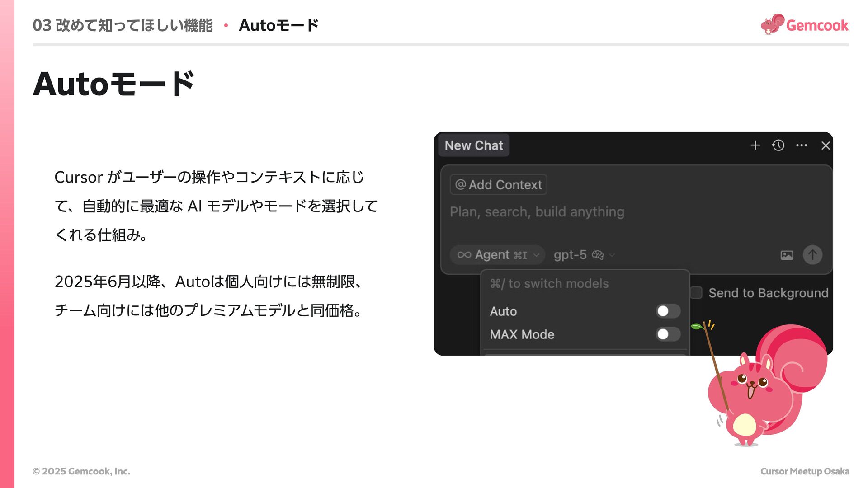Image resolution: width=868 pixels, height=488 pixels.
Task: Click the attach image icon
Action: (787, 255)
